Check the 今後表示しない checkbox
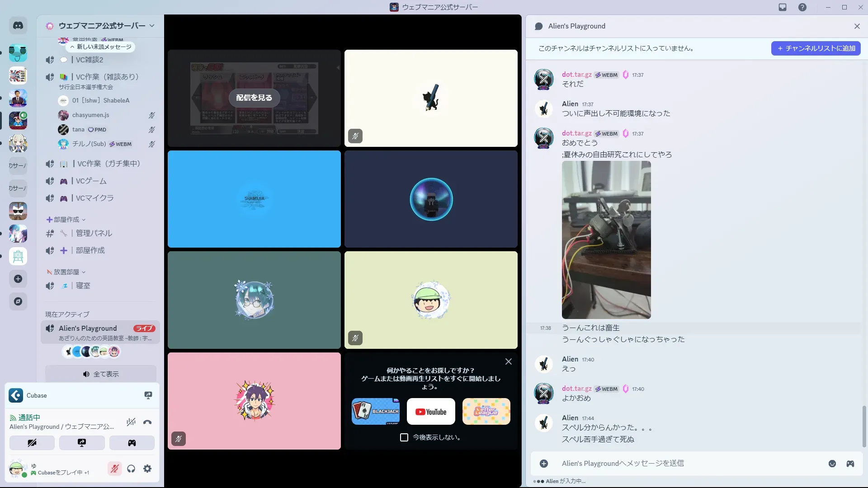Image resolution: width=868 pixels, height=488 pixels. click(x=404, y=437)
